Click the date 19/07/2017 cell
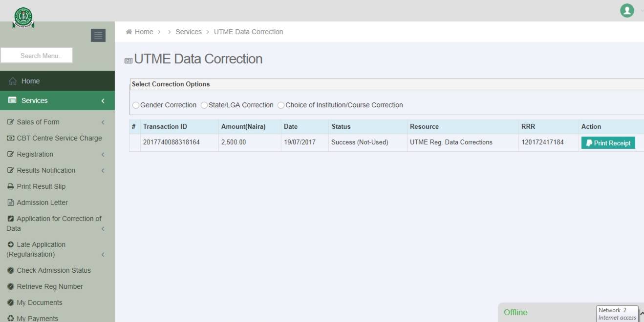 [305, 142]
